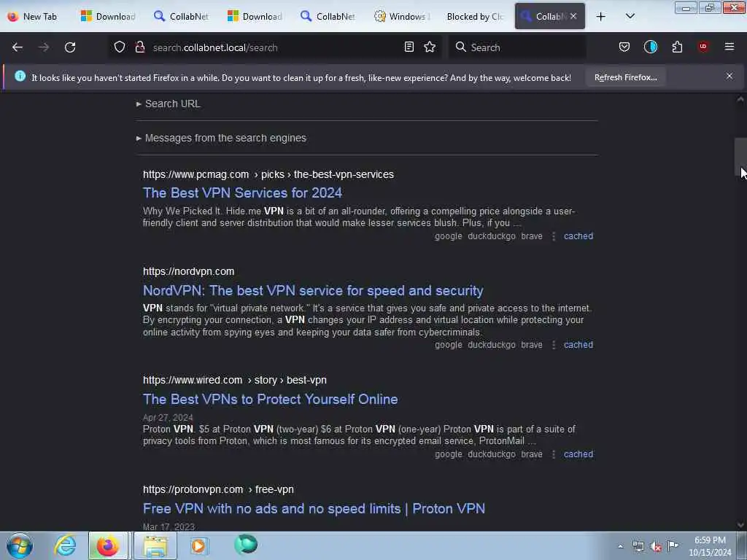
Task: Open The Best VPNs to Protect Yourself Online
Action: [x=270, y=399]
